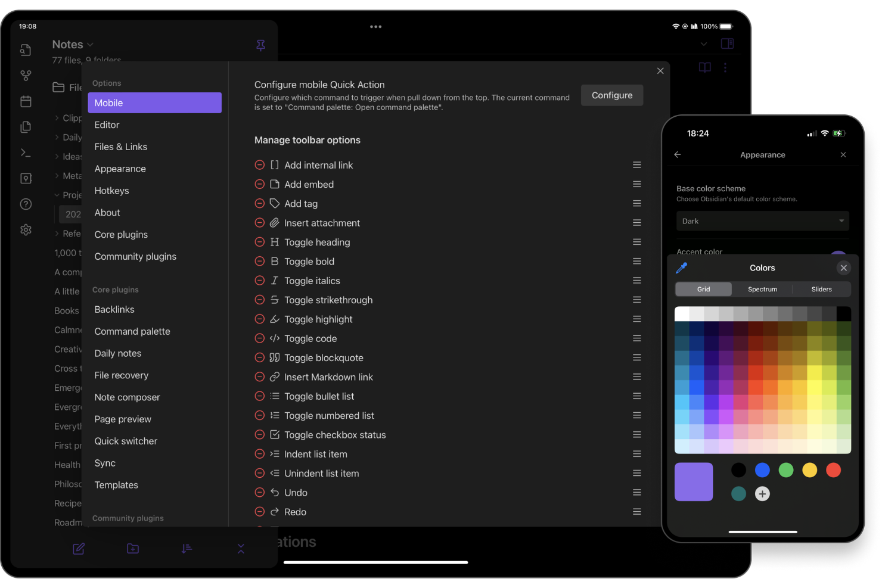Click the pin icon beside Notes
The height and width of the screenshot is (588, 882).
click(260, 45)
